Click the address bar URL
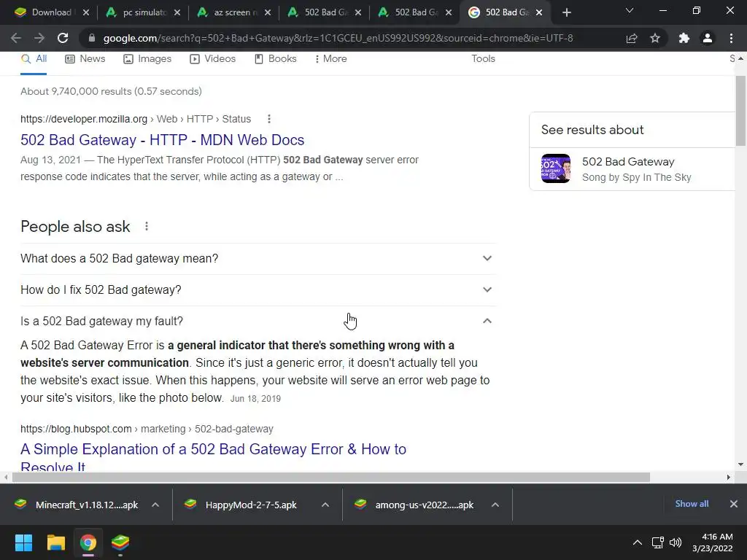Viewport: 747px width, 560px height. pos(338,38)
